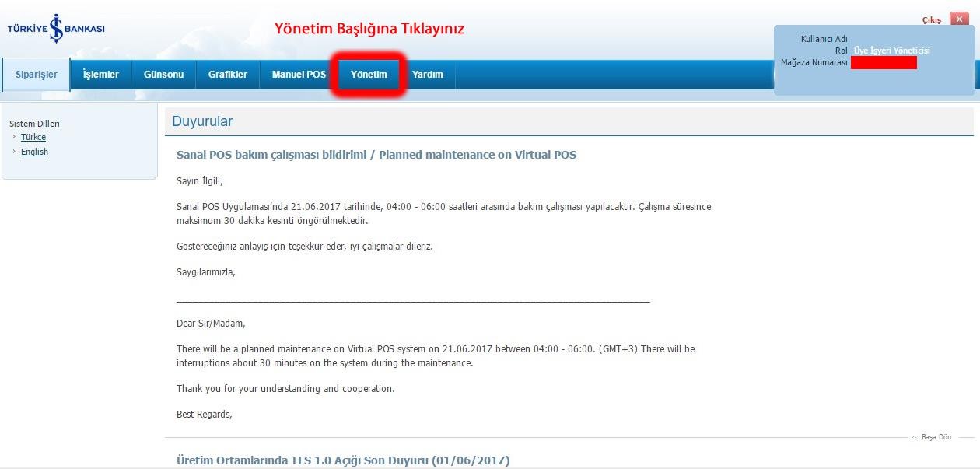
Task: Change system language to English
Action: coord(34,152)
